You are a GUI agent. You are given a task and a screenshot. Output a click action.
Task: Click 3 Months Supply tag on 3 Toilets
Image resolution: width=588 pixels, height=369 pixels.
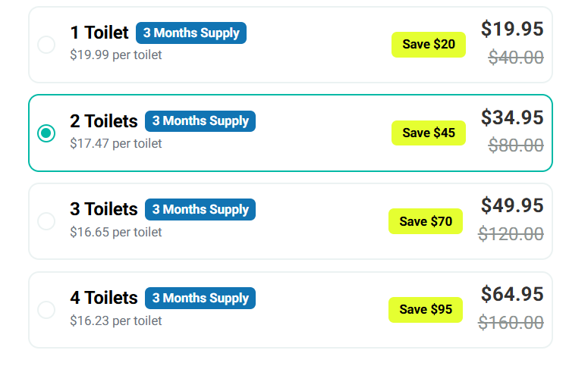200,210
